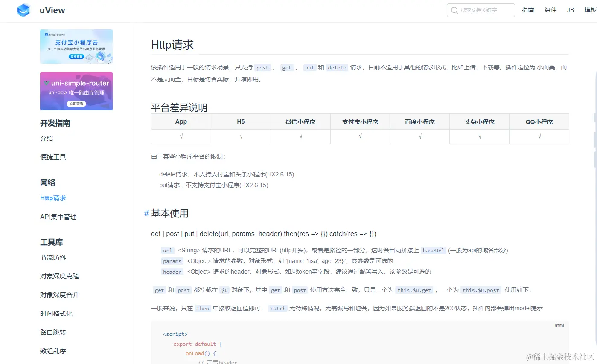The image size is (597, 364).
Task: Click the uView cube logo icon
Action: (24, 10)
